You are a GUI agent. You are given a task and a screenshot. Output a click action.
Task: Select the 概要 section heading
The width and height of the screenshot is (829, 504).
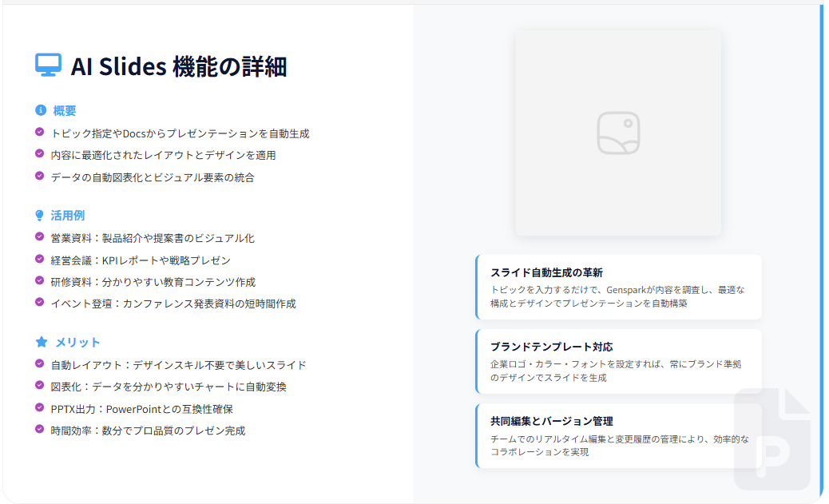click(65, 111)
